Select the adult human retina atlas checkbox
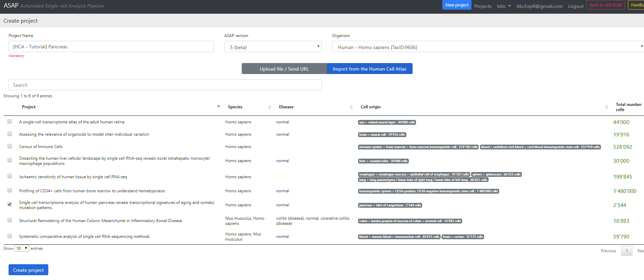The height and width of the screenshot is (280, 644). coord(10,121)
